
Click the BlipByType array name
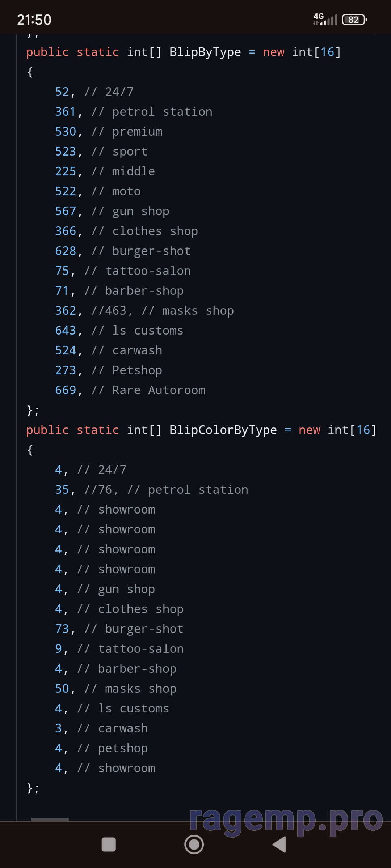(205, 52)
